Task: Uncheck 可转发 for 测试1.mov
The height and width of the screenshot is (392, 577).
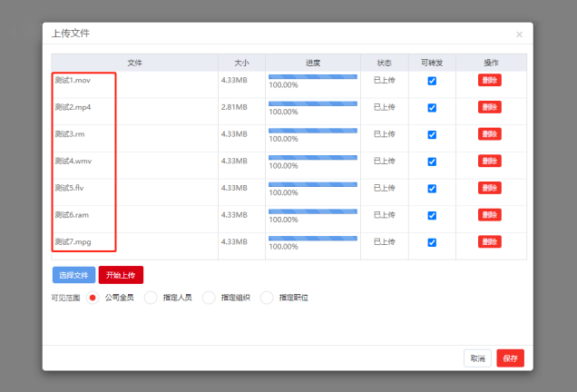Action: 432,81
